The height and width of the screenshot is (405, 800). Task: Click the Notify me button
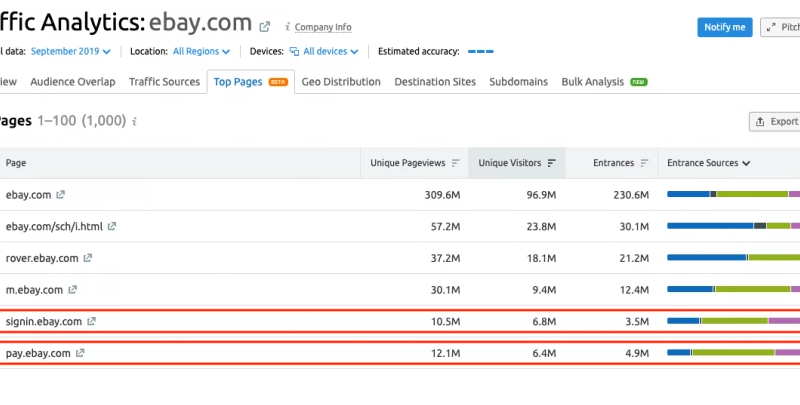click(724, 27)
